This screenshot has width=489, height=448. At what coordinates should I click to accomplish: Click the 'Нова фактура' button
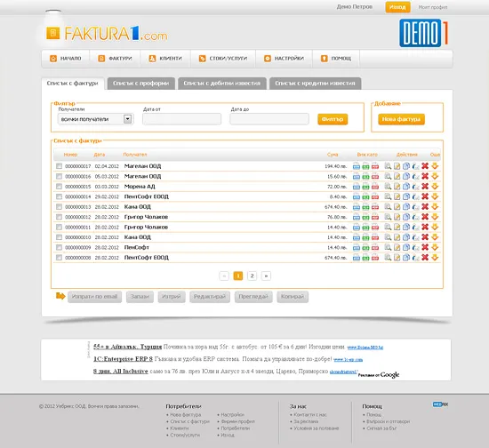pyautogui.click(x=401, y=119)
